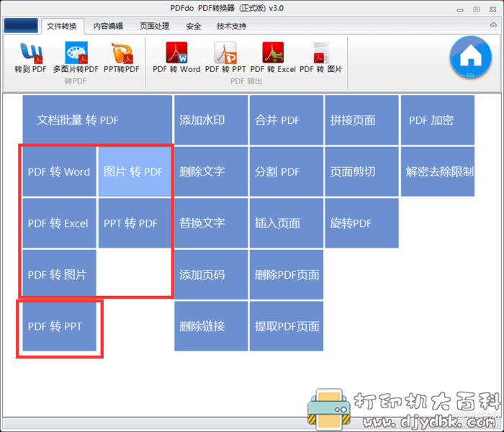
Task: Click the 添加页码 tile
Action: coord(211,274)
